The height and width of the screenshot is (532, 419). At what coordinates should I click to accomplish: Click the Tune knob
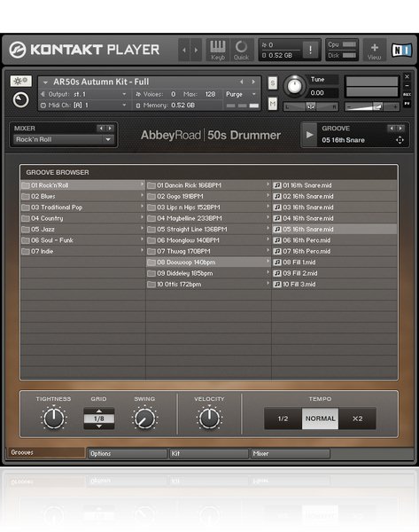pyautogui.click(x=294, y=86)
